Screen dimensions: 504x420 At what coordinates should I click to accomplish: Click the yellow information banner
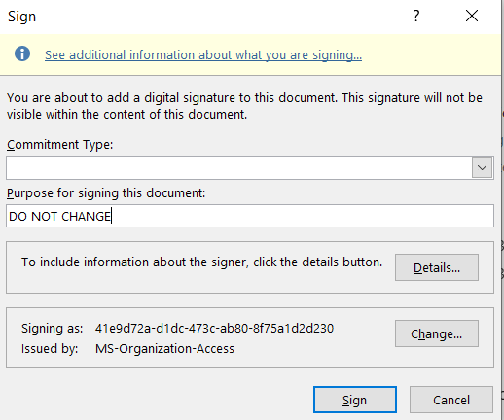coord(250,54)
